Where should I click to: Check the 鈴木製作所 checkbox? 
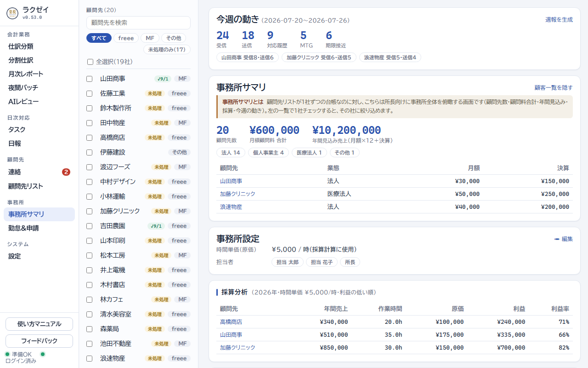[90, 108]
